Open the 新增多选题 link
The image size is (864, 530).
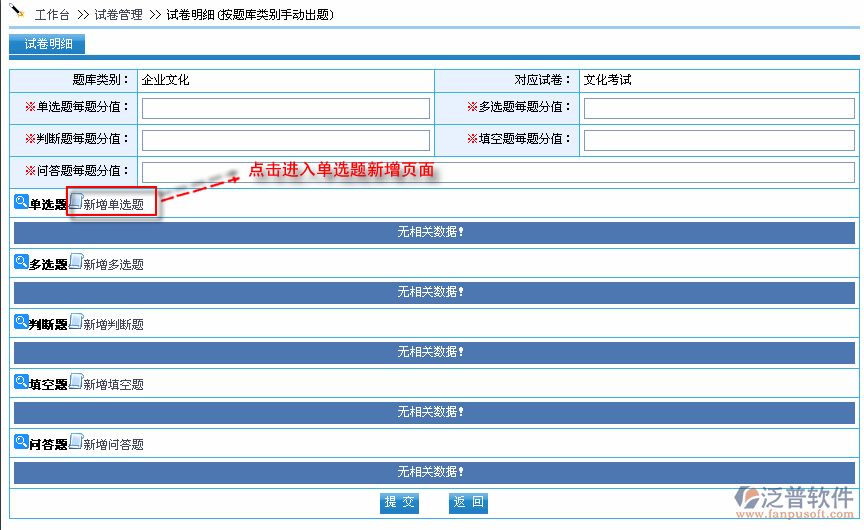point(114,265)
